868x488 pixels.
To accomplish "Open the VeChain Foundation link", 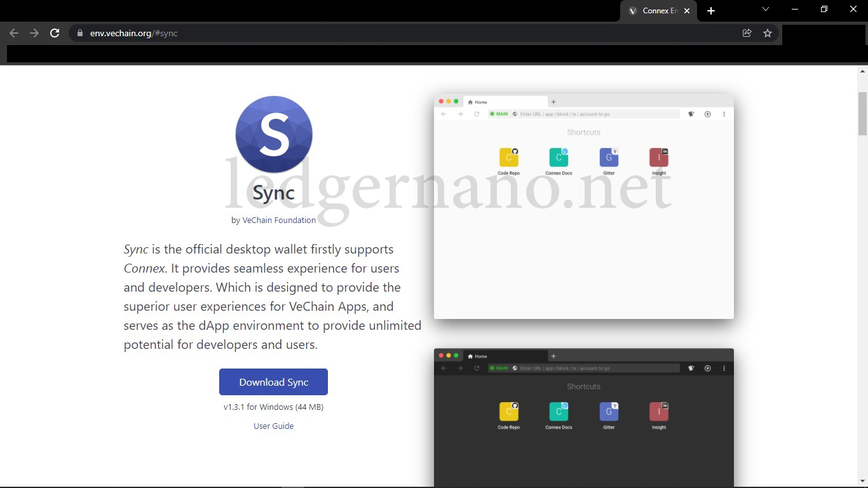I will [279, 220].
